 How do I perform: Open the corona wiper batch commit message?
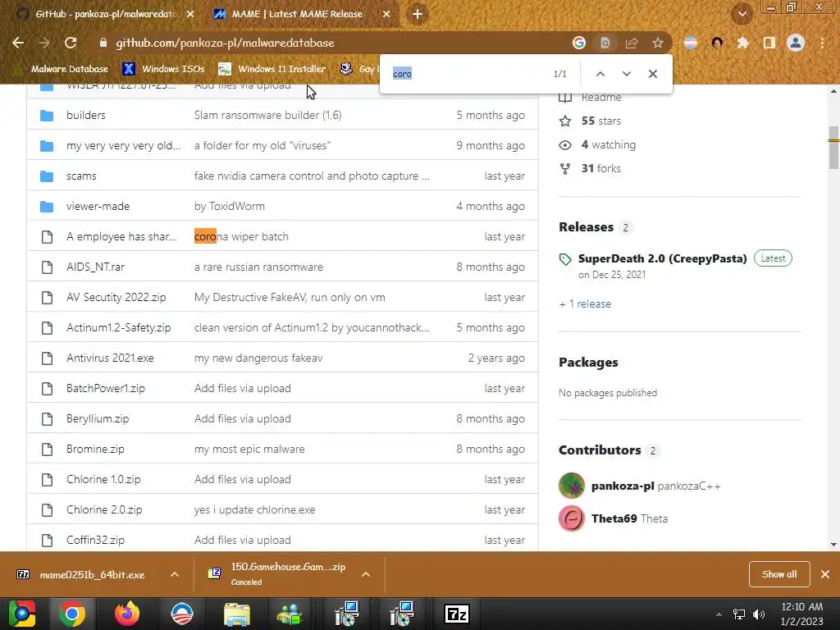click(x=241, y=236)
